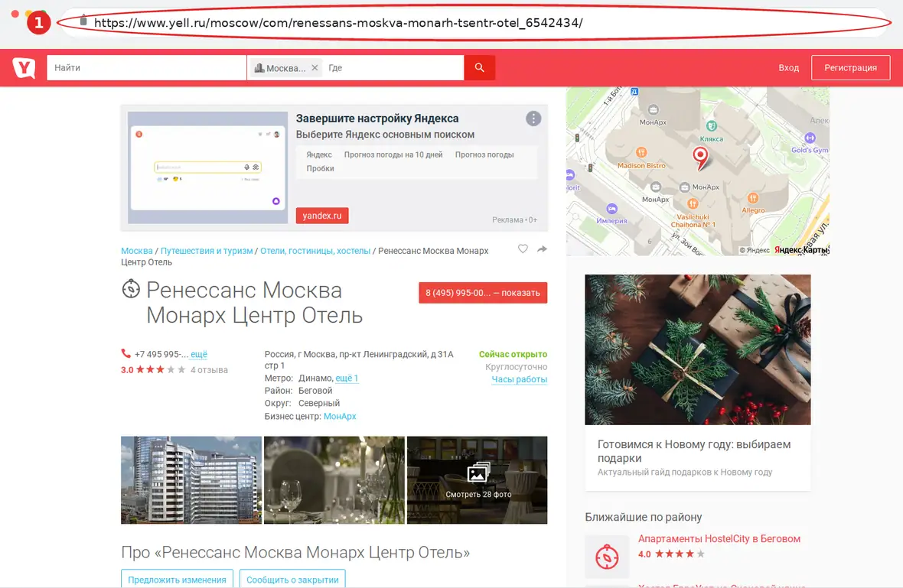
Task: Click the Allegro restaurant map marker
Action: (x=753, y=198)
